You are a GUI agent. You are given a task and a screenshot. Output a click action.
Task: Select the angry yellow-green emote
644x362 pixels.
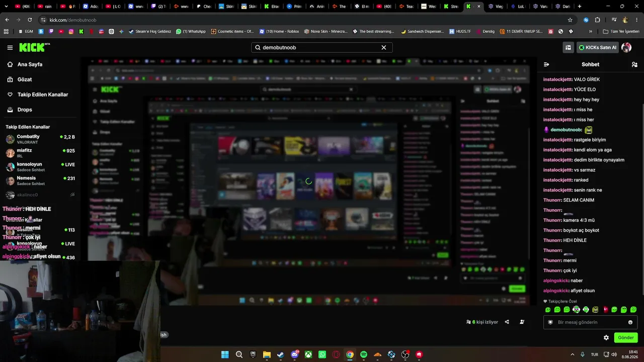(595, 310)
